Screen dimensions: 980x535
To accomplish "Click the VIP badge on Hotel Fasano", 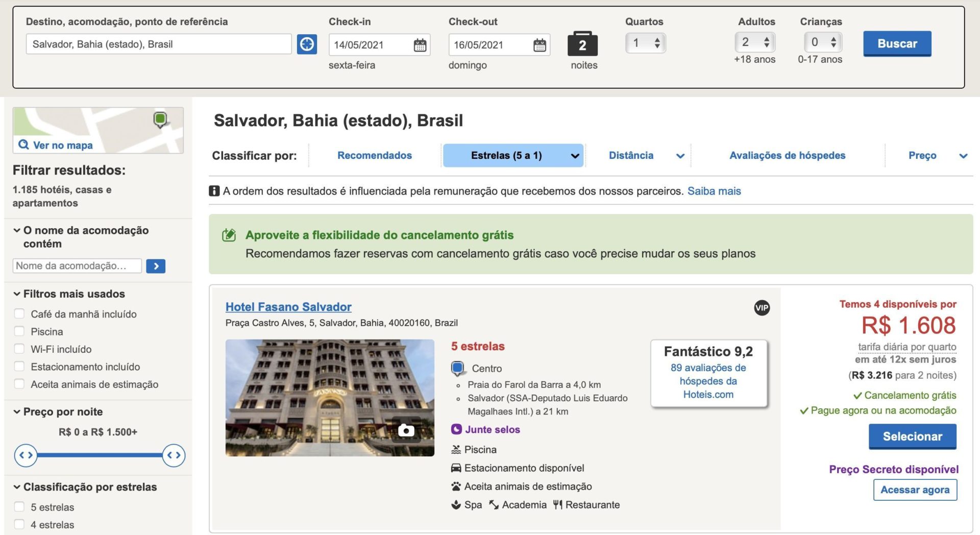I will (x=762, y=307).
